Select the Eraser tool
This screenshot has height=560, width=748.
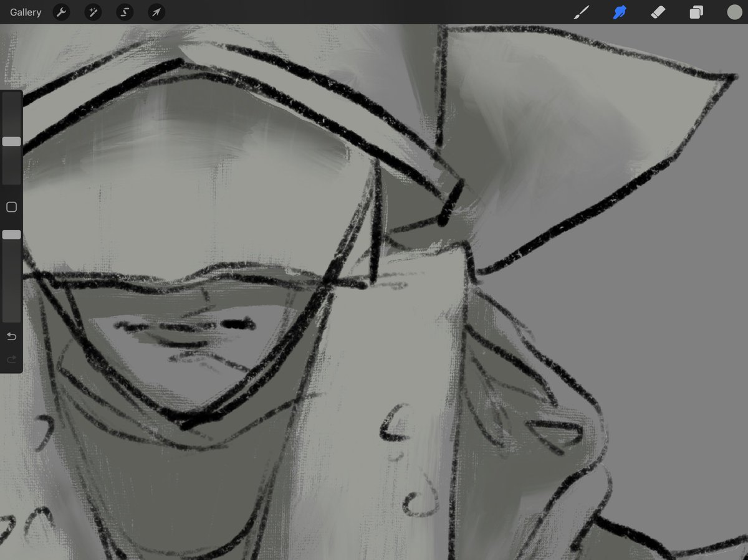tap(658, 12)
